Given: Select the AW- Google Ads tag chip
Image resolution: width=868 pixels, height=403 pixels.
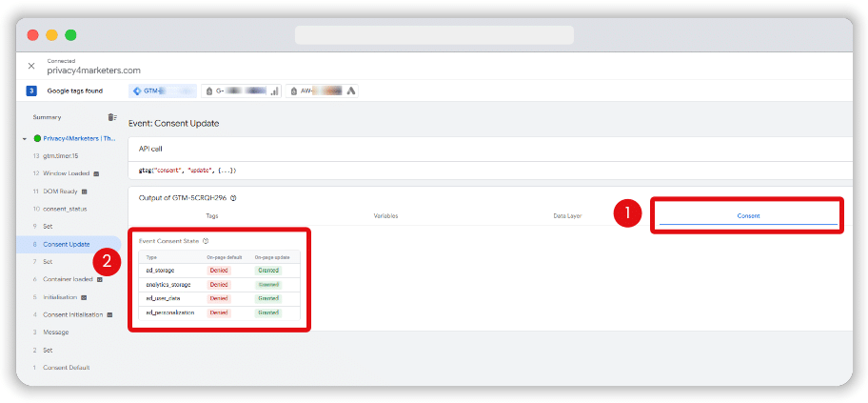Looking at the screenshot, I should pyautogui.click(x=323, y=91).
